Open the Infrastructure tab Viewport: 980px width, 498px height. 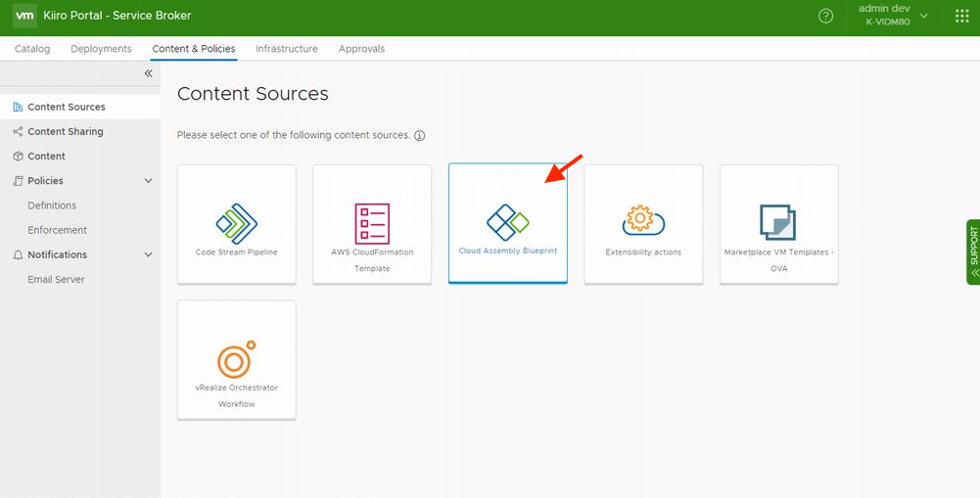[x=286, y=49]
